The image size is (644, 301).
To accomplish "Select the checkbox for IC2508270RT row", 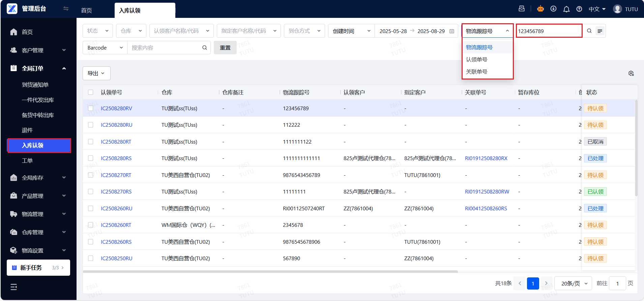I will point(91,175).
